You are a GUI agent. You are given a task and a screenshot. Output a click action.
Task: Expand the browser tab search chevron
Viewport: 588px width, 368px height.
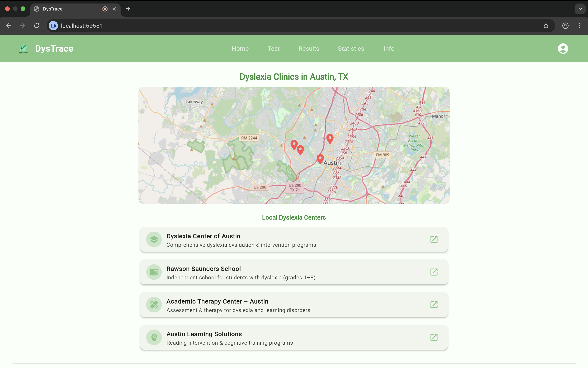[x=580, y=9]
